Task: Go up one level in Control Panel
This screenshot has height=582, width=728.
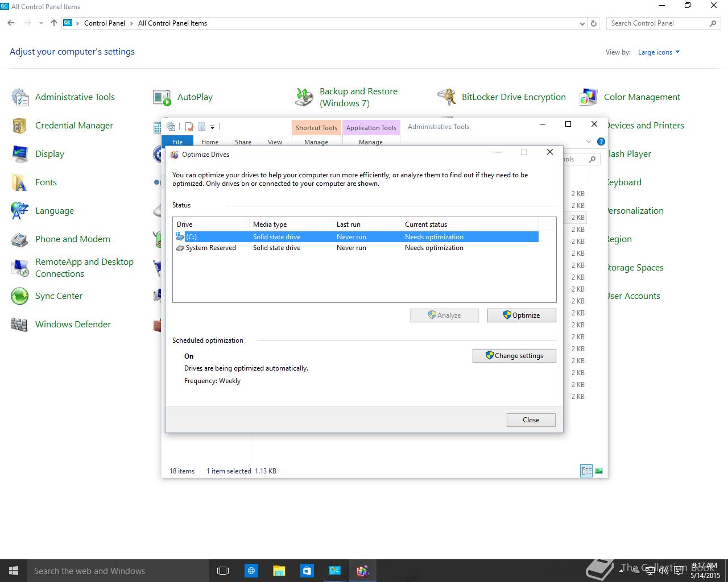Action: tap(54, 23)
